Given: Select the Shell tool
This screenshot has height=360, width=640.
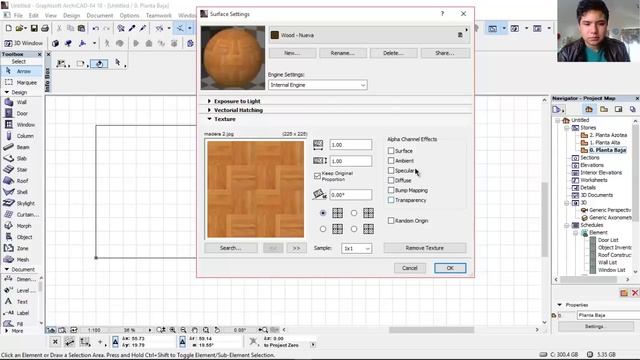Looking at the screenshot, I should click(x=21, y=192).
